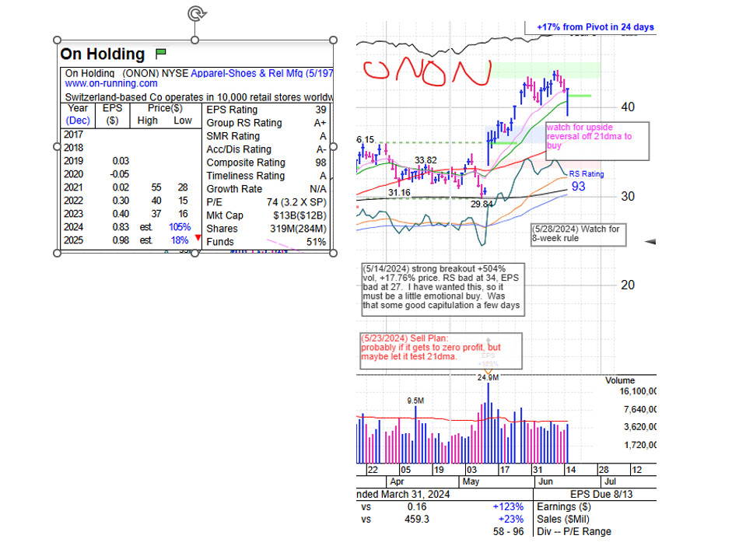Click the 'Sales ($Mil)' label
Image resolution: width=739 pixels, height=560 pixels.
(563, 519)
